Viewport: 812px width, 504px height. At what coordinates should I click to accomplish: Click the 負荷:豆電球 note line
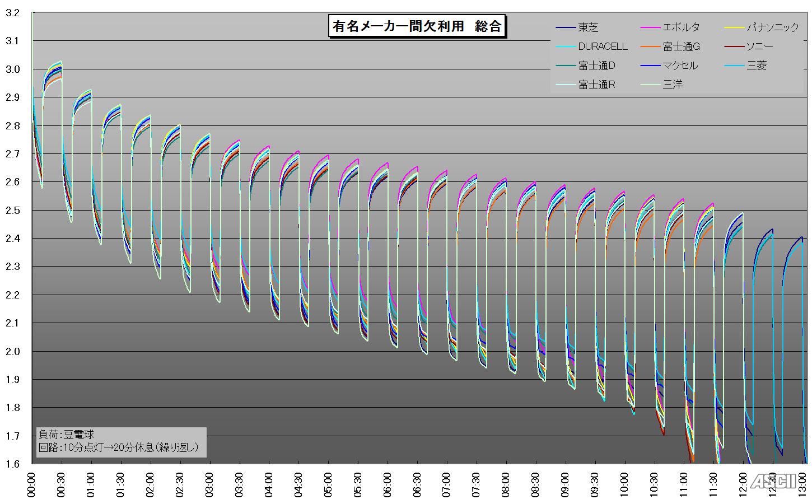click(x=66, y=435)
